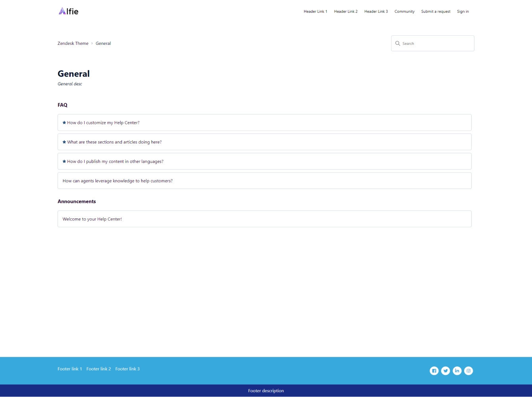The height and width of the screenshot is (397, 532).
Task: Click the Alfie logo in header
Action: click(69, 11)
